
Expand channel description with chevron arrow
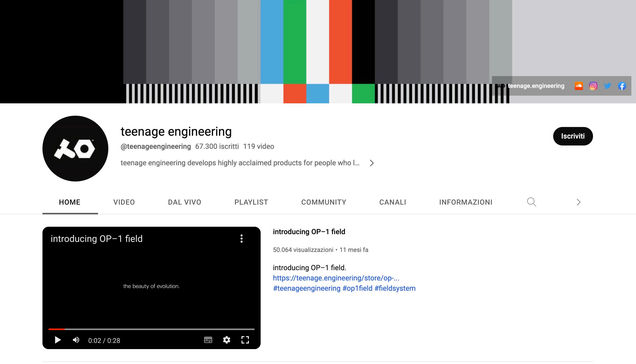coord(372,163)
